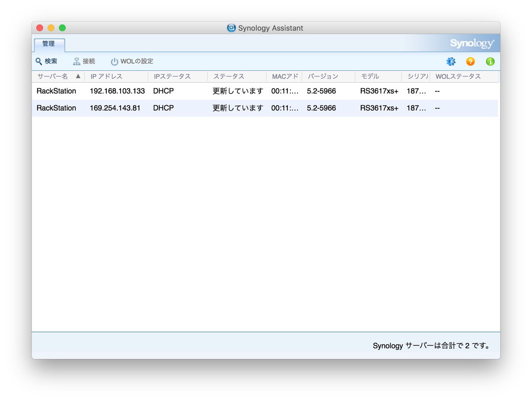Click the 接続 network connect icon
This screenshot has height=401, width=532.
pos(76,62)
